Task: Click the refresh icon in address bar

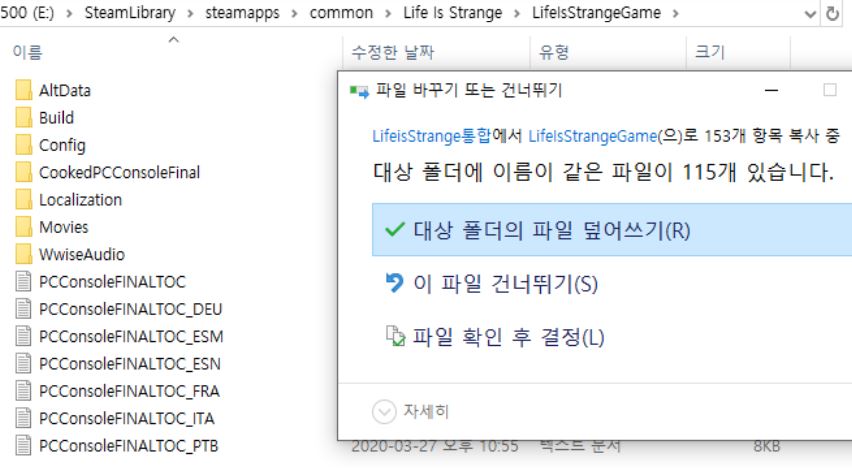Action: point(832,13)
